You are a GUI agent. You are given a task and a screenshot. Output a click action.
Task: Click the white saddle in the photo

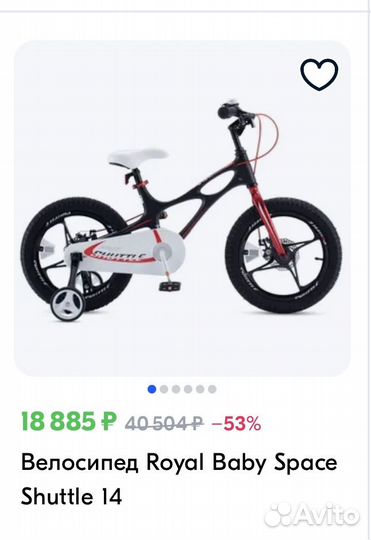pos(138,156)
